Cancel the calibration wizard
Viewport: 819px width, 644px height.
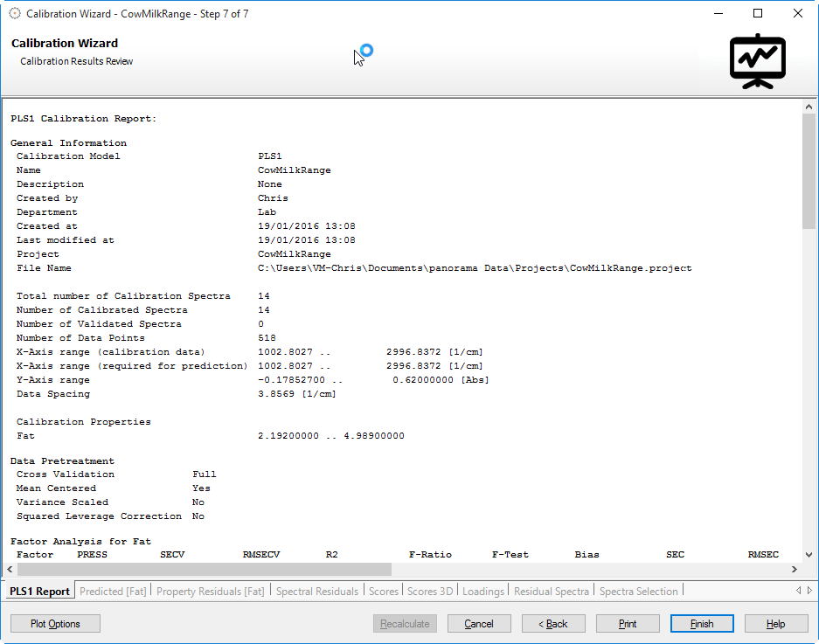tap(479, 624)
